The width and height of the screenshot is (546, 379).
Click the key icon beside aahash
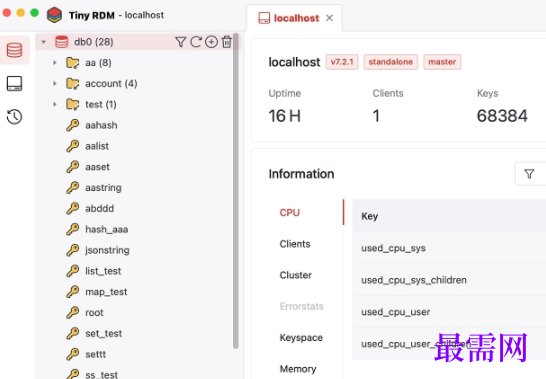(73, 125)
